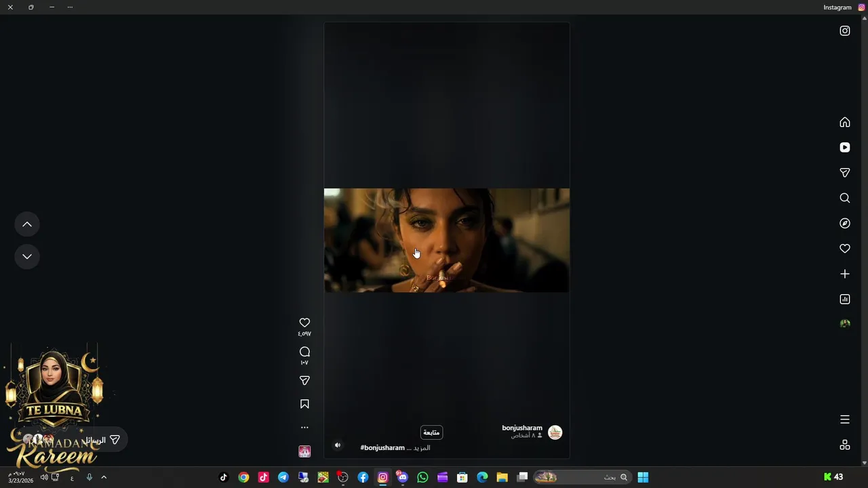Screen dimensions: 868x488
Task: Open TikTok from the taskbar
Action: 224,477
